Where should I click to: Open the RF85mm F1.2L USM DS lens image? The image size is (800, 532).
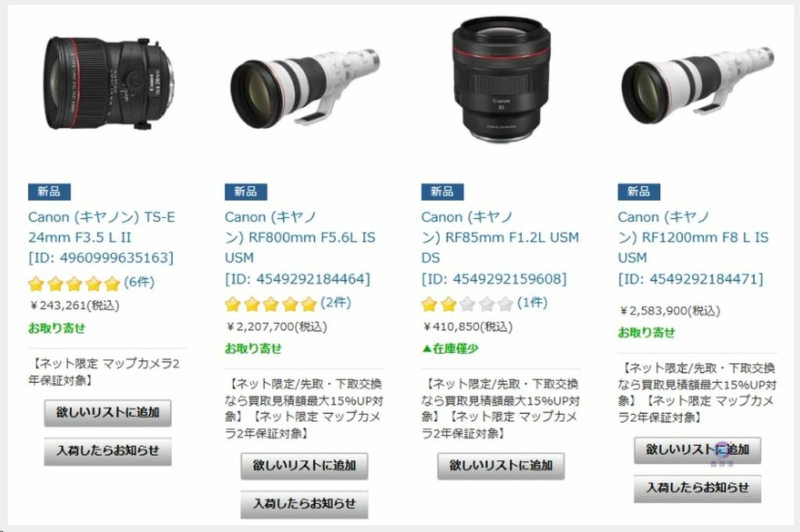(x=502, y=80)
